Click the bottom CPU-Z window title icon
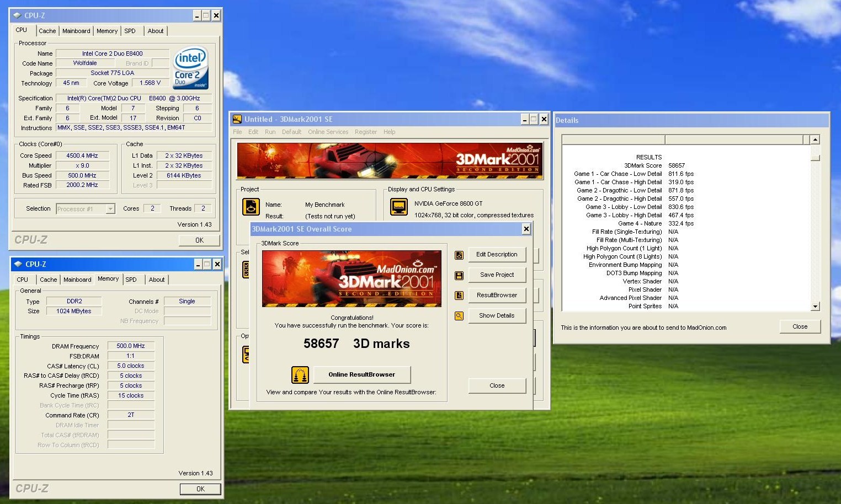Screen dimensions: 841x504 [18, 264]
